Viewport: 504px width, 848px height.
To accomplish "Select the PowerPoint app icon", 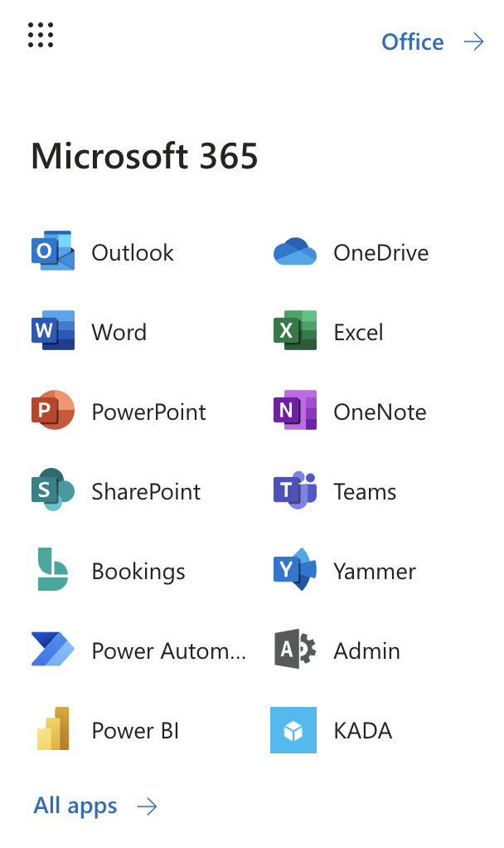I will [x=52, y=412].
